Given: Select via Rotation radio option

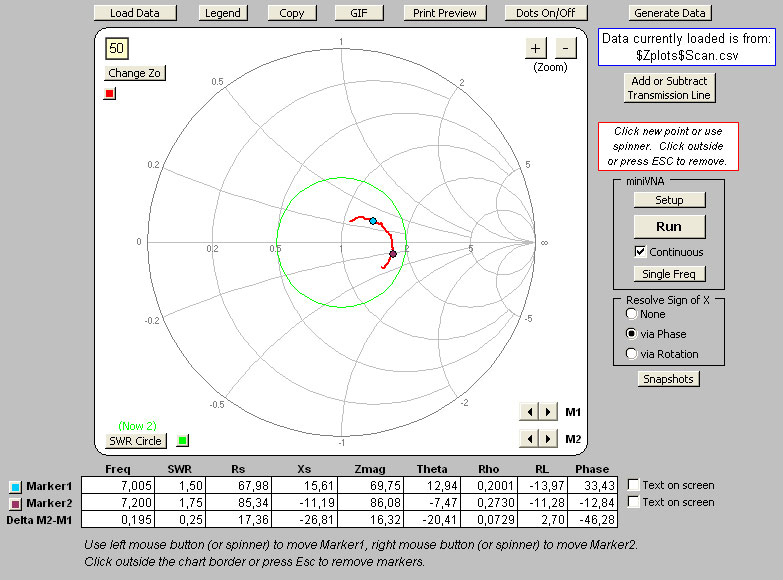Looking at the screenshot, I should [x=631, y=353].
